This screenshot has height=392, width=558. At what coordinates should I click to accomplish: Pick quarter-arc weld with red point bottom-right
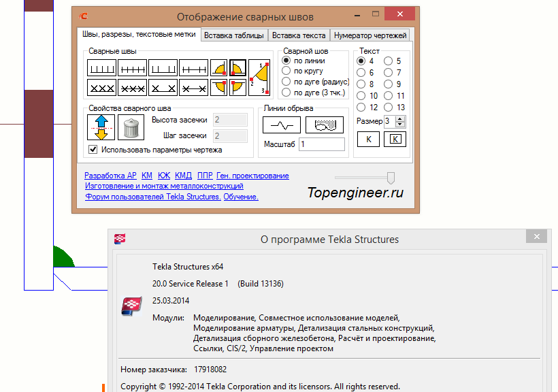tap(218, 67)
